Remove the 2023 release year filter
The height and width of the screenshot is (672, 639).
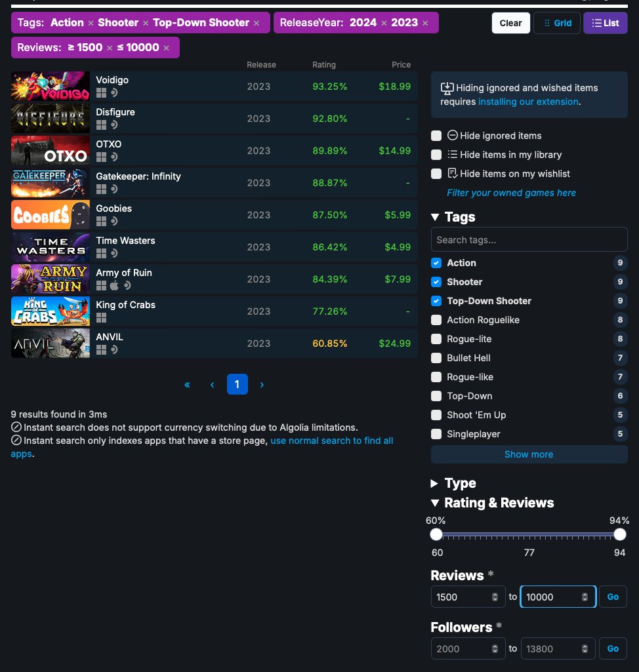(425, 23)
